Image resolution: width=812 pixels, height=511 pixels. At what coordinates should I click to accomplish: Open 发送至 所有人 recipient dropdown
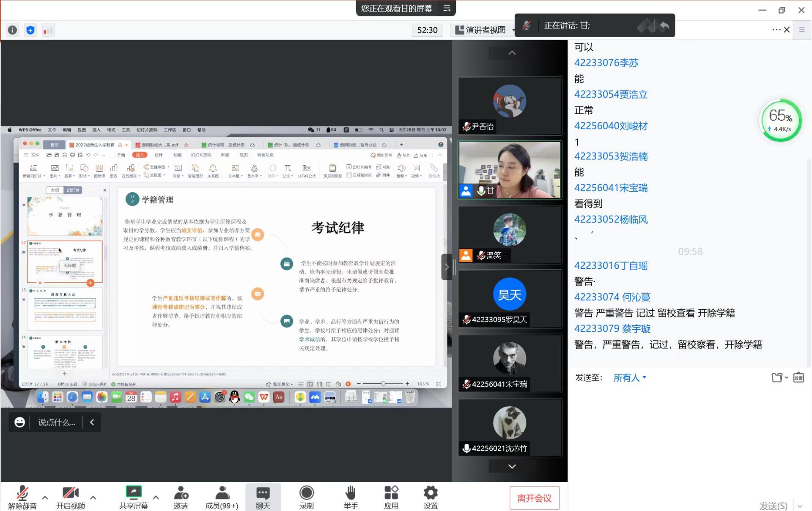coord(630,377)
